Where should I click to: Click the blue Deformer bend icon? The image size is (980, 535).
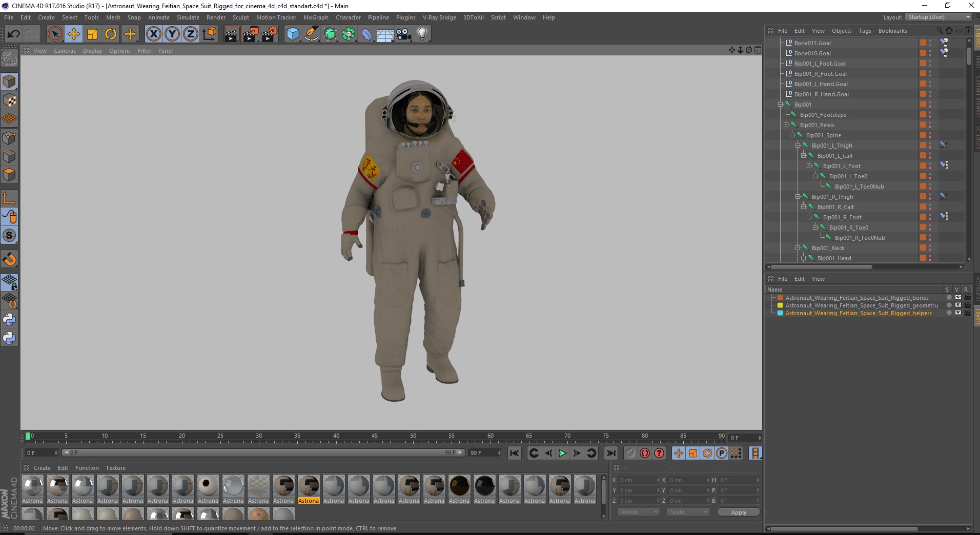(x=367, y=34)
